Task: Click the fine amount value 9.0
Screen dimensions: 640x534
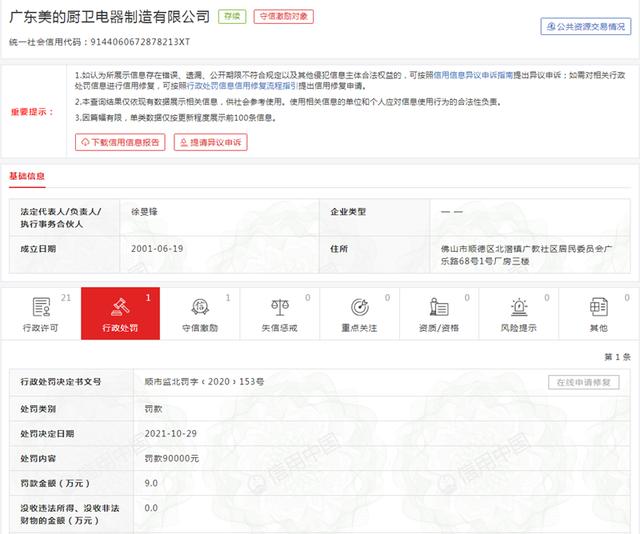Action: [x=151, y=483]
